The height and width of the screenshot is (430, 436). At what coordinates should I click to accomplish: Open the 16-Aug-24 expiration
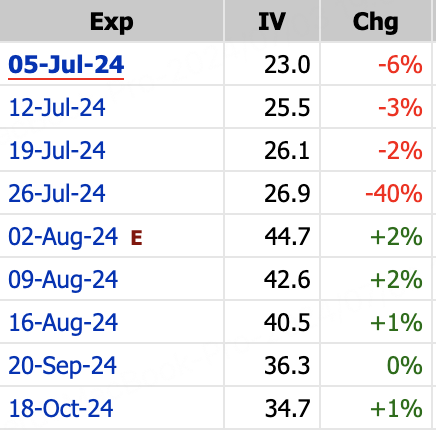coord(63,323)
